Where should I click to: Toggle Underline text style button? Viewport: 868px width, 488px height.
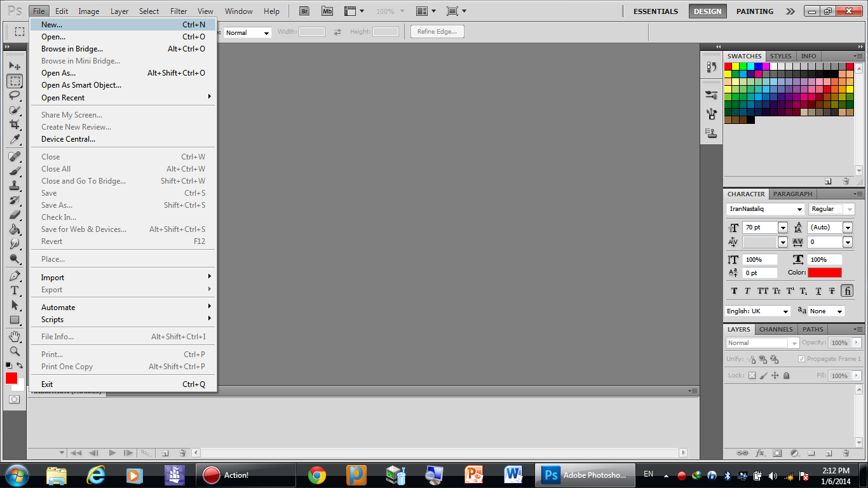pos(818,291)
